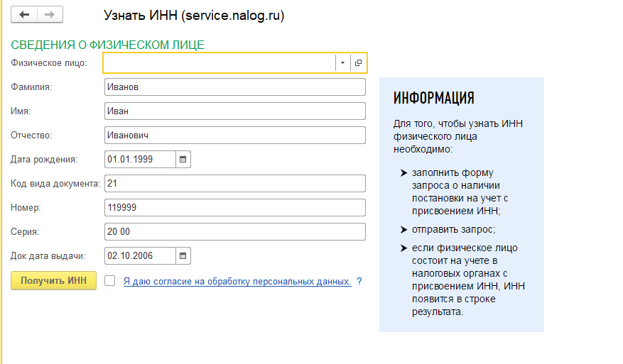This screenshot has height=364, width=623.
Task: Click the question mark help link
Action: 359,282
